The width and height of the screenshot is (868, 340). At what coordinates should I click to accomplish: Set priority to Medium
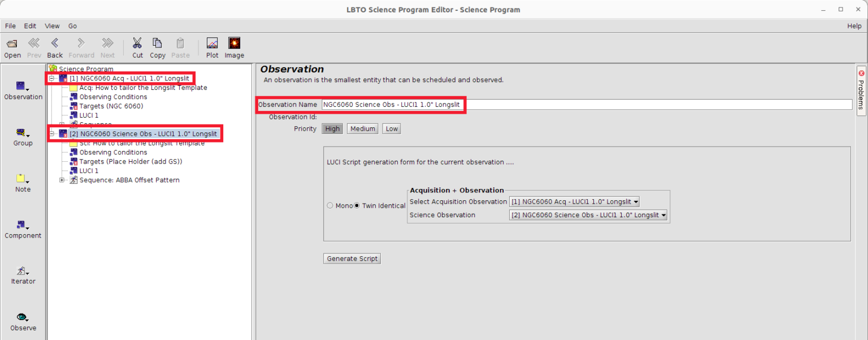[x=362, y=129]
